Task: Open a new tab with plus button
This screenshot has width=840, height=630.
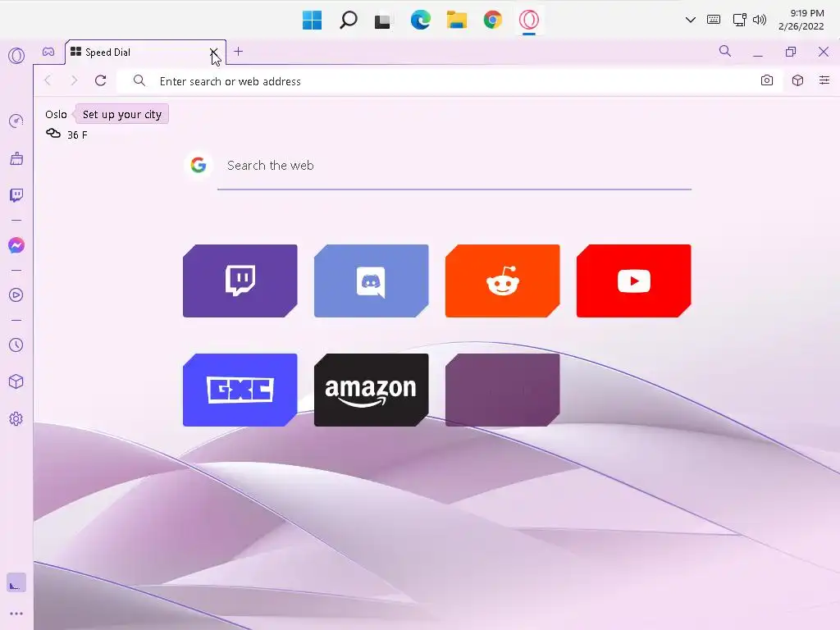Action: 239,52
